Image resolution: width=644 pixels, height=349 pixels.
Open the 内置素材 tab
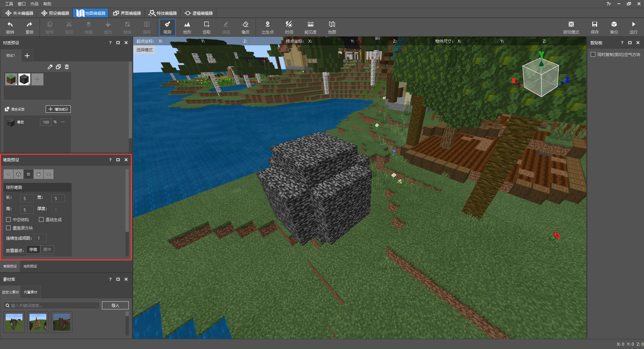pos(31,292)
